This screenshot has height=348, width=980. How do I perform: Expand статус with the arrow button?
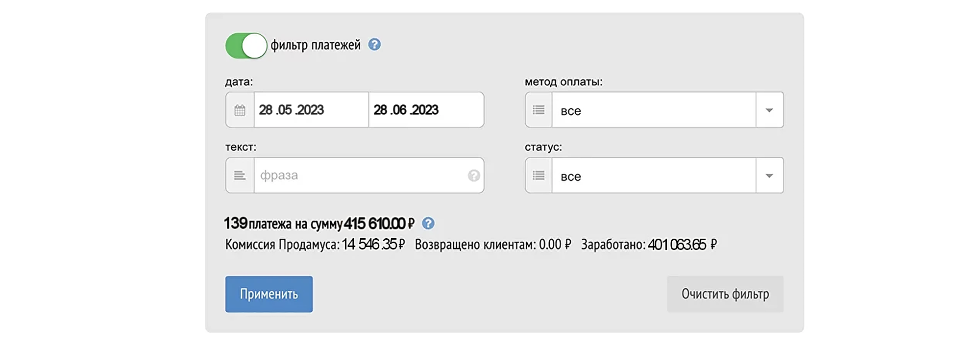(x=769, y=175)
